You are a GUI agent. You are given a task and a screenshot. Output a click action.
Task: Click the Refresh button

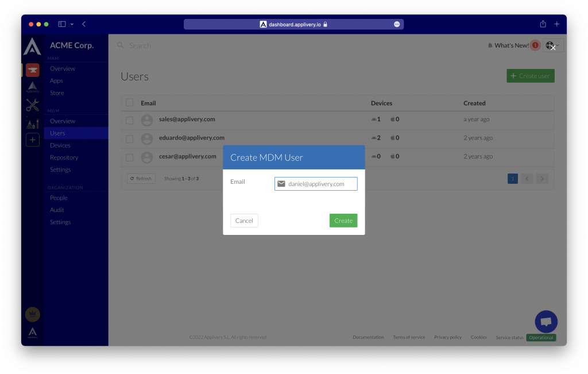tap(141, 179)
